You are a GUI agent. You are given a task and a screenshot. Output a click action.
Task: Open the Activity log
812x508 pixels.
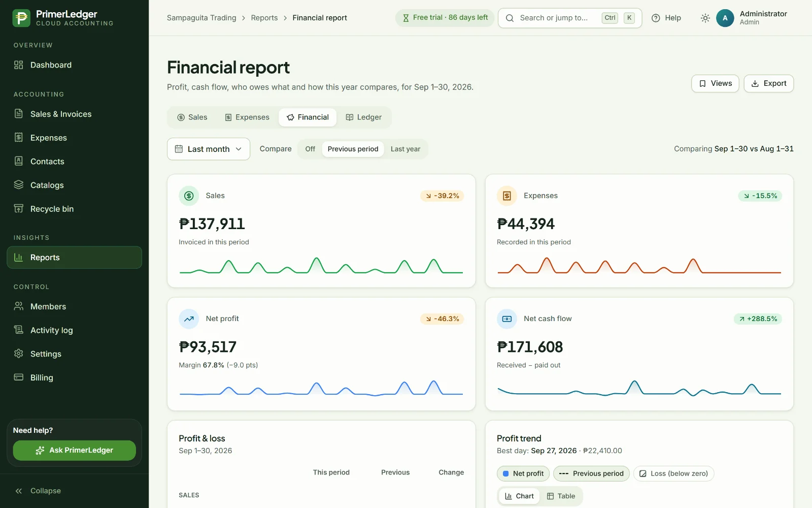(x=74, y=330)
